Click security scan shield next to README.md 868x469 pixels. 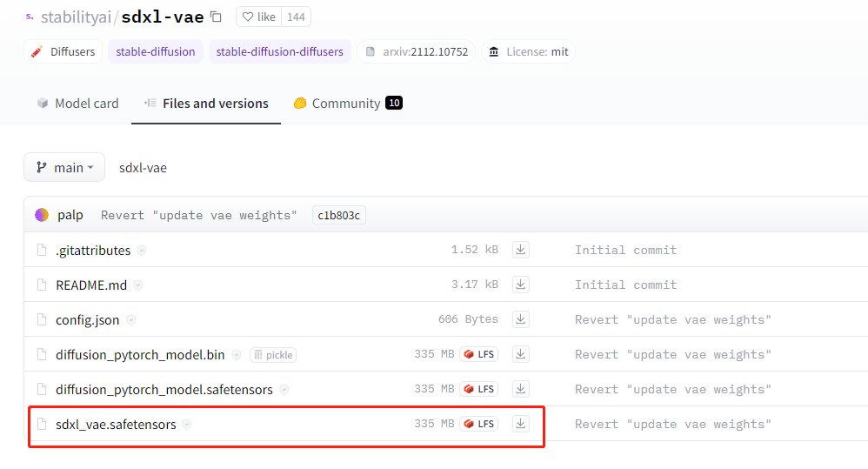(137, 285)
